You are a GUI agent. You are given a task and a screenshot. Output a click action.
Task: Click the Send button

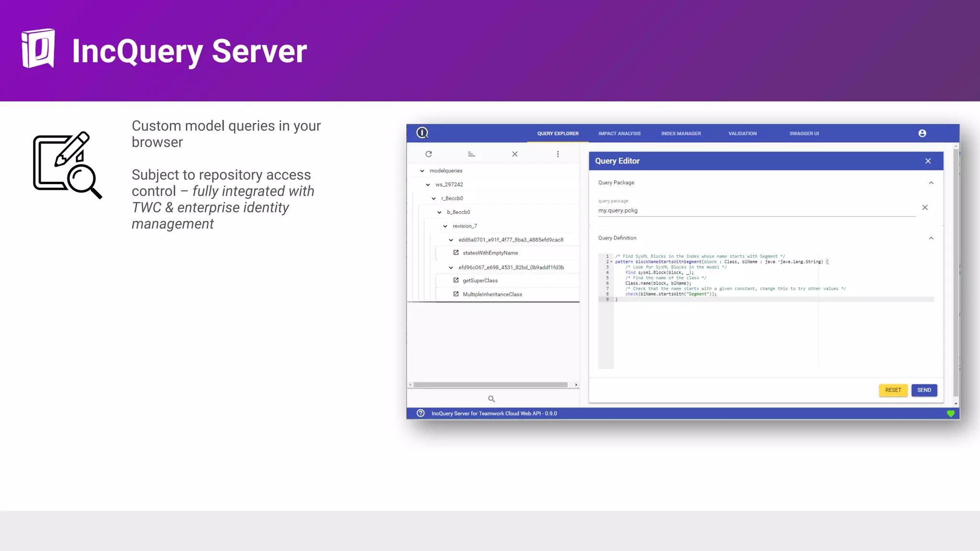pyautogui.click(x=924, y=390)
